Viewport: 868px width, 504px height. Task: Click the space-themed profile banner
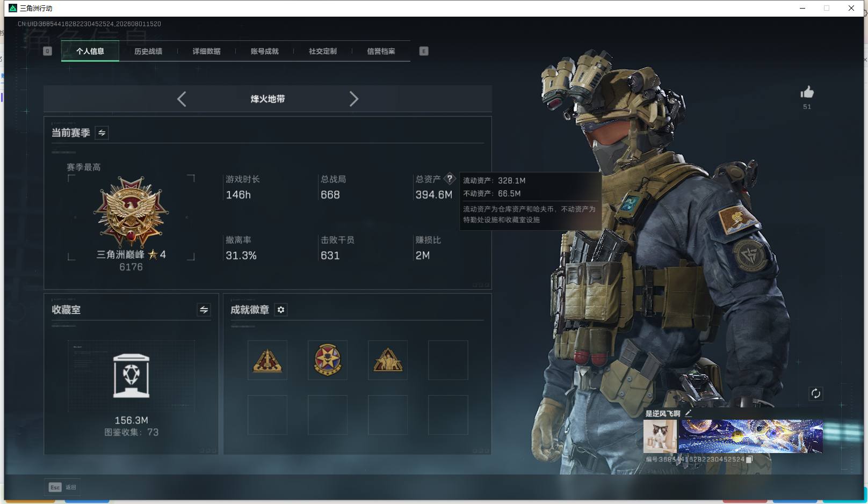pyautogui.click(x=750, y=436)
